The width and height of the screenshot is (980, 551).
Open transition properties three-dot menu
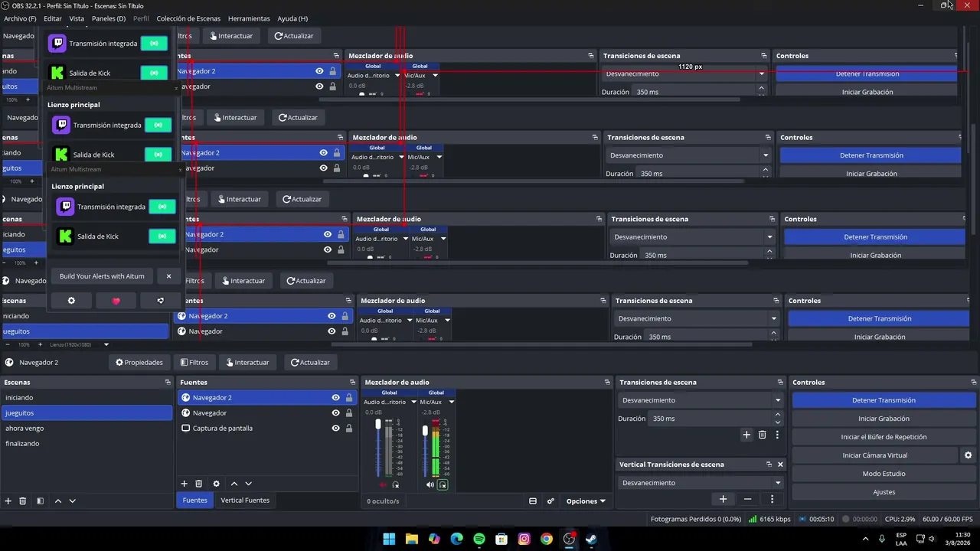click(x=777, y=435)
